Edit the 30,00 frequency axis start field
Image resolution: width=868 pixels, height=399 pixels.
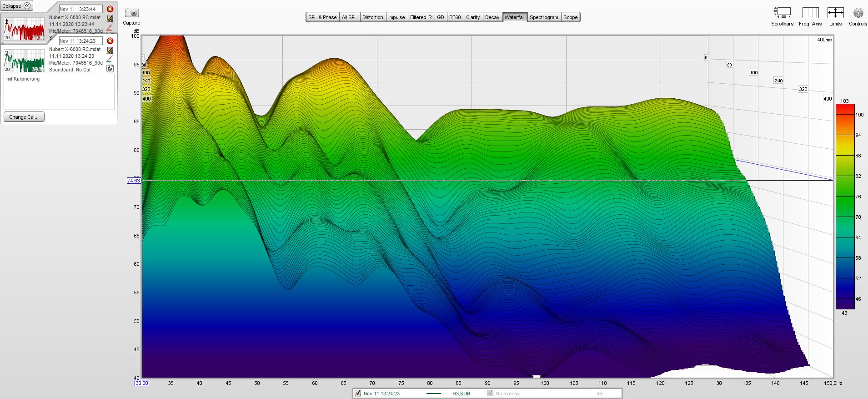pyautogui.click(x=142, y=383)
